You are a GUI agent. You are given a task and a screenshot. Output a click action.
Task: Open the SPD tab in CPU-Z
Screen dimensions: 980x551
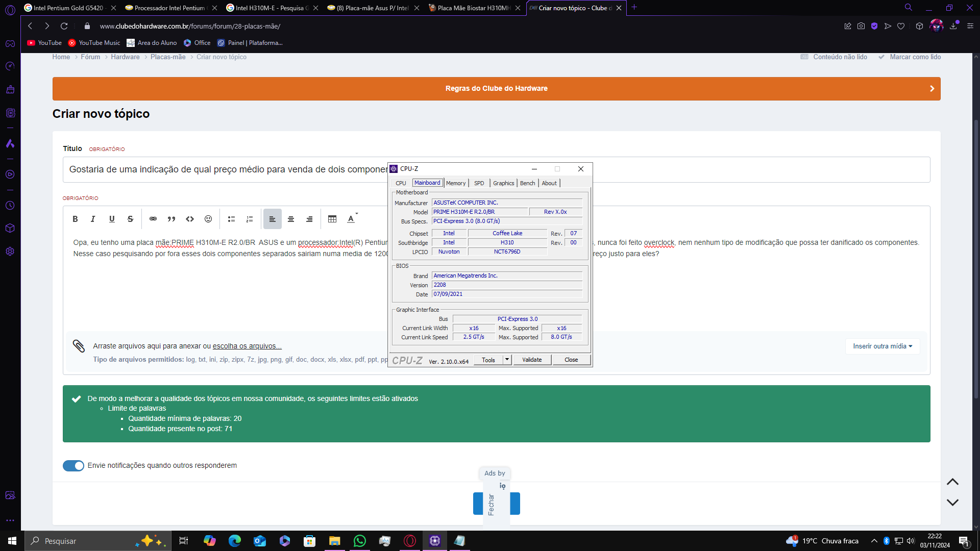pos(479,183)
